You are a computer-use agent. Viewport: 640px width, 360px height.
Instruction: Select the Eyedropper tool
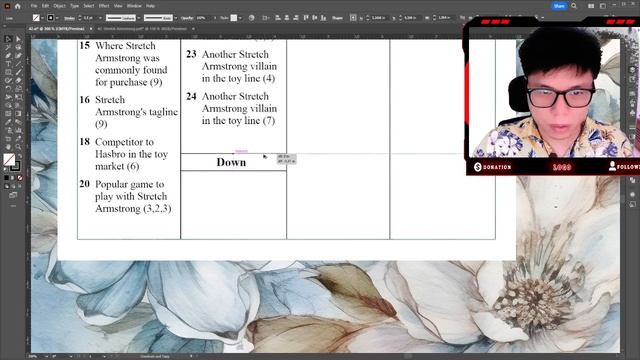point(8,122)
